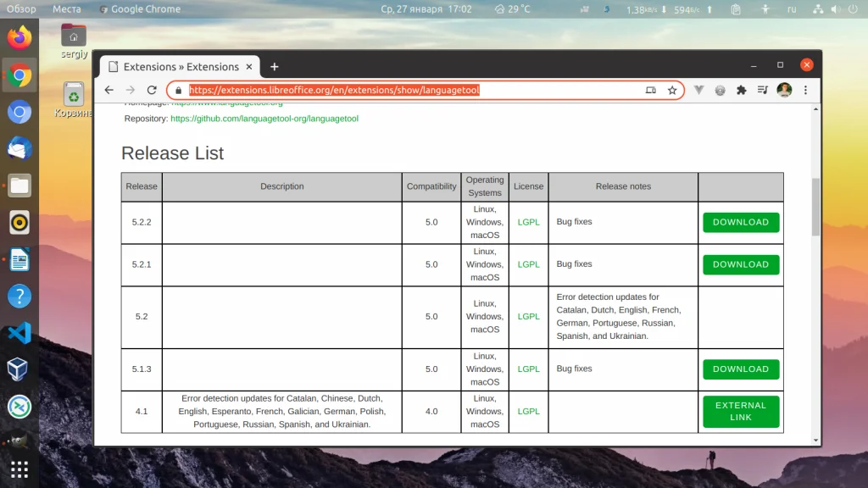Screen dimensions: 868x488
Task: Open the Chrome profile avatar
Action: [x=784, y=90]
